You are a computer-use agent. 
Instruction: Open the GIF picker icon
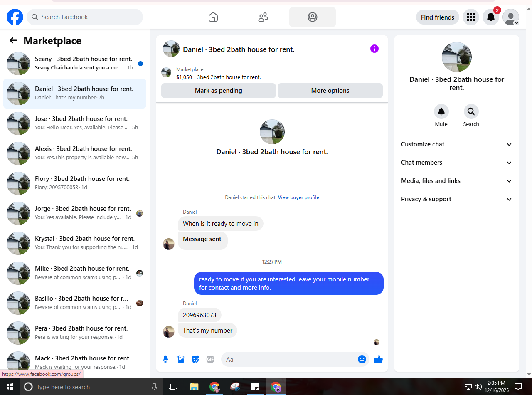(x=210, y=359)
